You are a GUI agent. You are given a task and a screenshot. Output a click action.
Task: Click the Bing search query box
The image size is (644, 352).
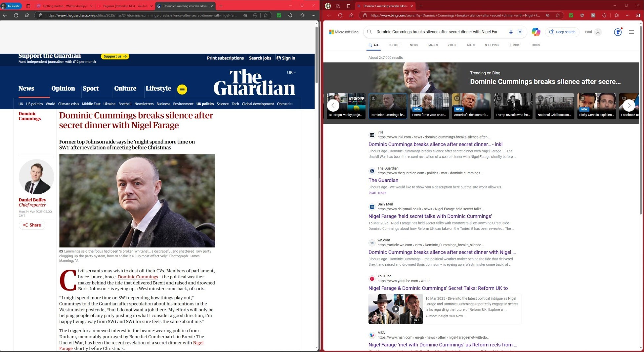[437, 32]
